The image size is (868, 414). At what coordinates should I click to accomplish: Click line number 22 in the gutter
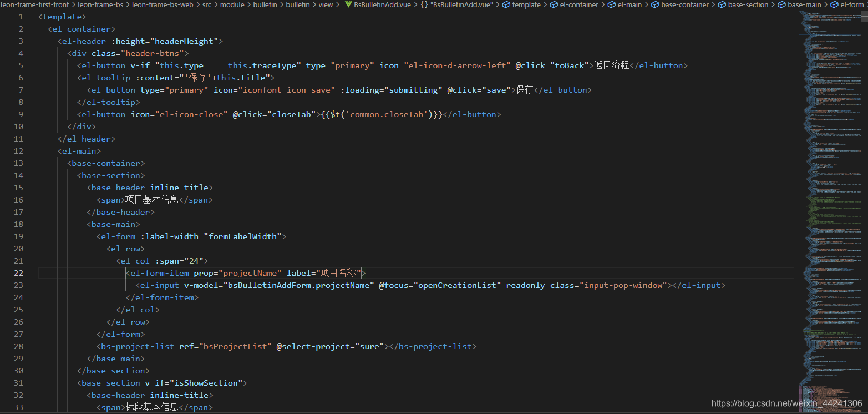click(18, 272)
